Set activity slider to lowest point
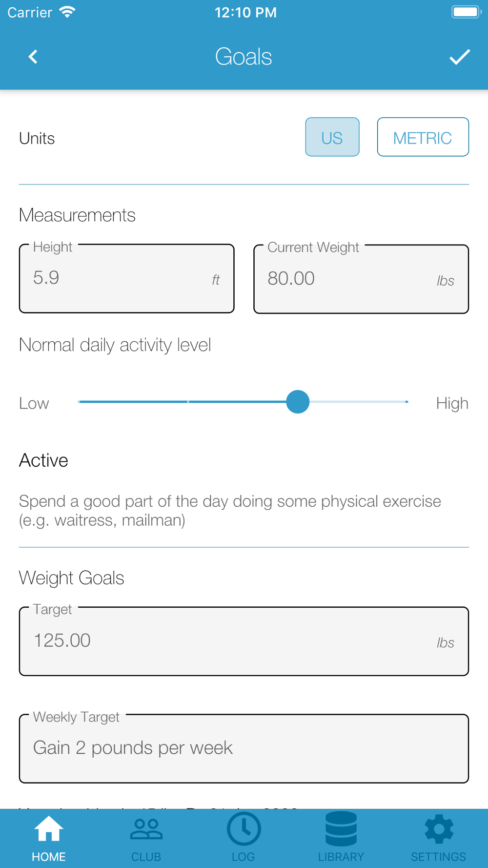 coord(79,402)
